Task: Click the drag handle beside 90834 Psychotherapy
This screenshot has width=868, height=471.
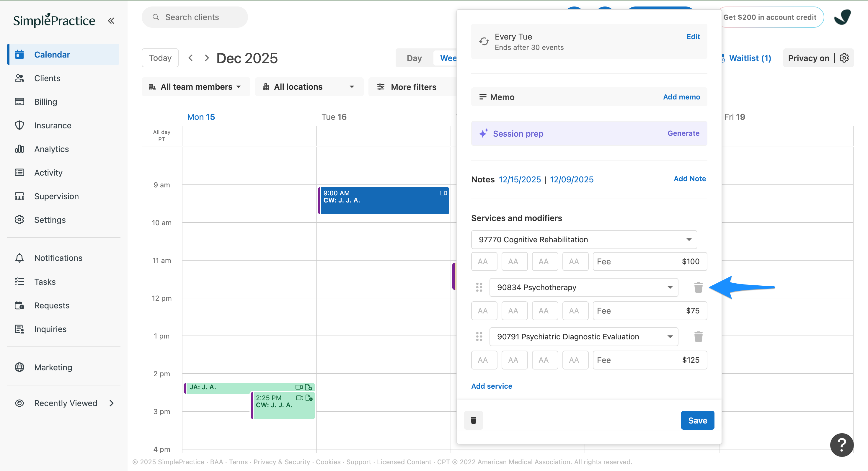Action: (479, 287)
